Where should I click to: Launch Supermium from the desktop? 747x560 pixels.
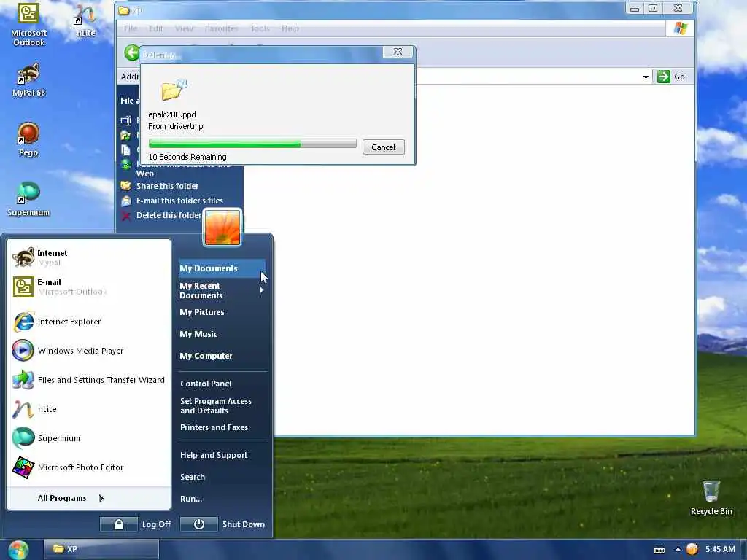(28, 199)
